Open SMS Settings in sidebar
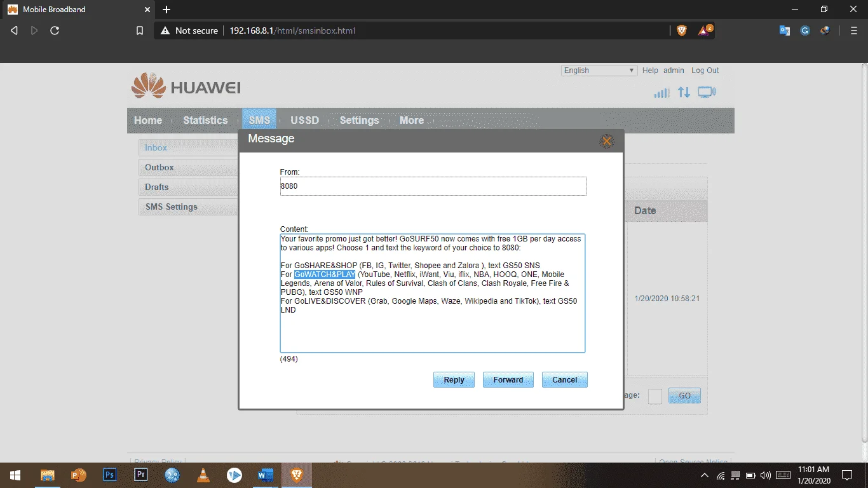868x488 pixels. tap(188, 207)
